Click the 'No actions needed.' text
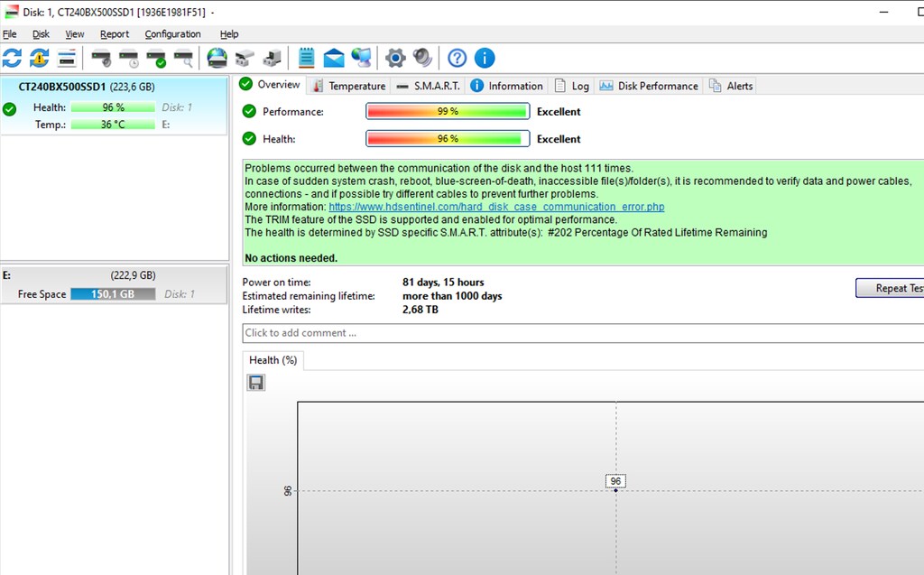 click(x=291, y=258)
